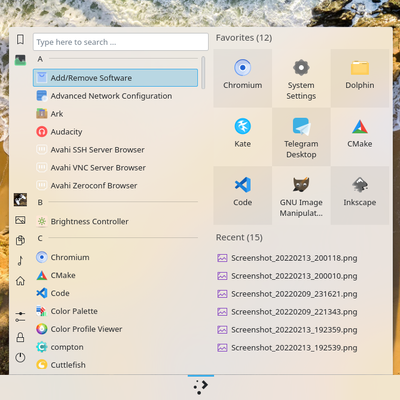Launch Code from Favorites grid
Viewport: 400px width, 400px height.
pos(242,196)
